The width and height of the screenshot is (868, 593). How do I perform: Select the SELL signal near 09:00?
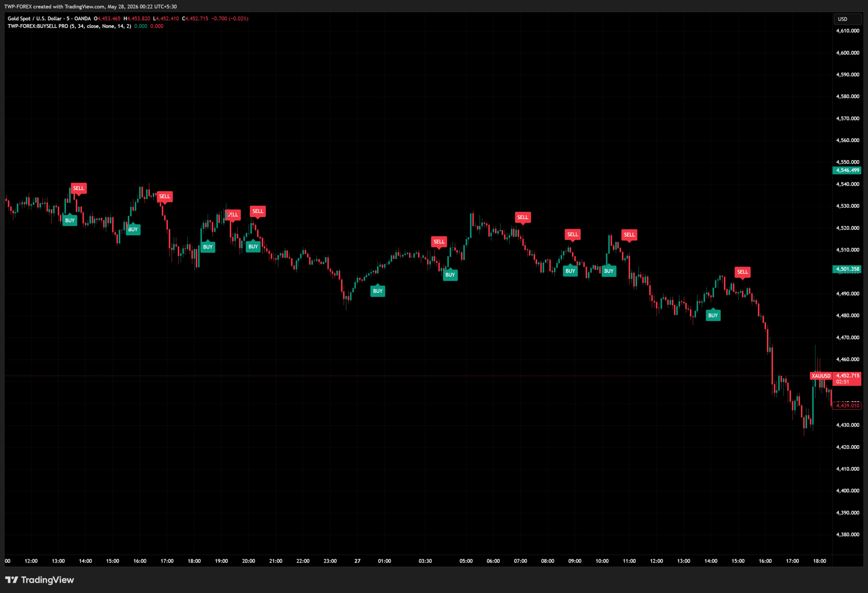pyautogui.click(x=573, y=235)
